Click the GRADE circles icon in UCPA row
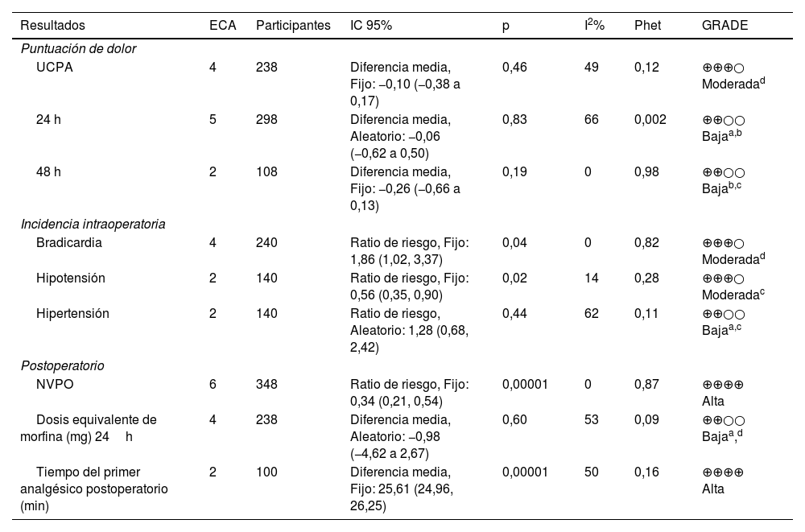The image size is (805, 532). coord(723,68)
